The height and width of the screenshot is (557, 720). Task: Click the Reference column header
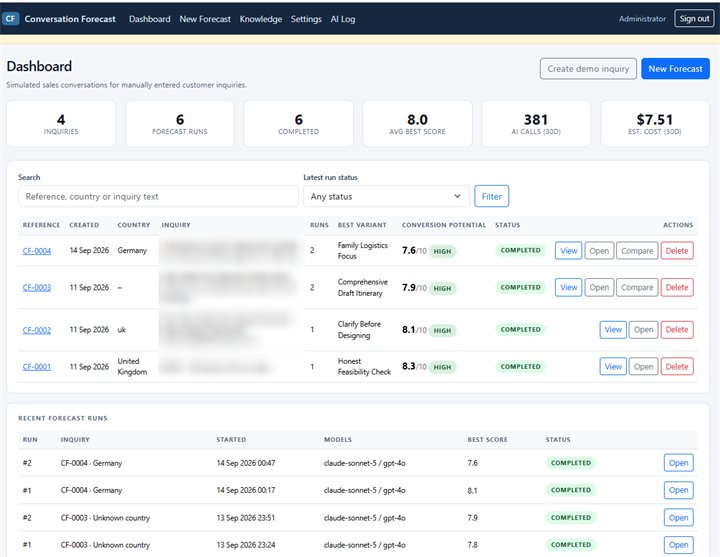click(41, 225)
